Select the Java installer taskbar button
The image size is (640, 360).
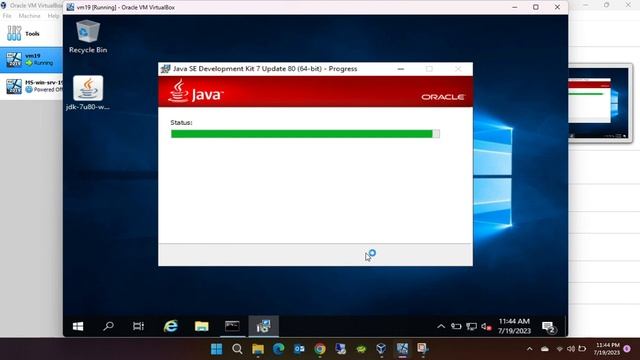[x=263, y=326]
